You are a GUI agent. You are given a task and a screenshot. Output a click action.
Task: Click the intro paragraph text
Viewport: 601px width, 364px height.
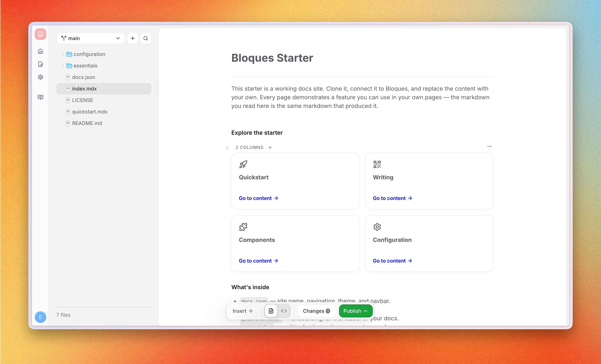(x=360, y=97)
